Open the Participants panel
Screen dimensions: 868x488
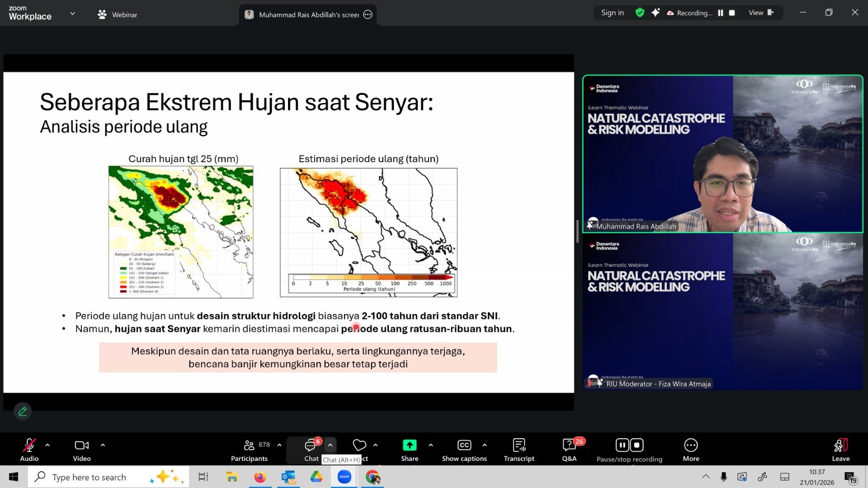click(249, 450)
